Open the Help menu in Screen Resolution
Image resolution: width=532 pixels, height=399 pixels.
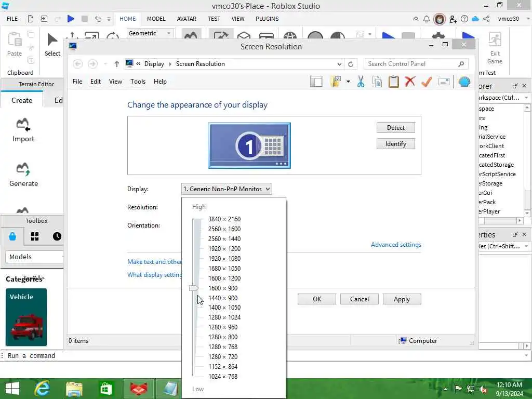coord(160,82)
